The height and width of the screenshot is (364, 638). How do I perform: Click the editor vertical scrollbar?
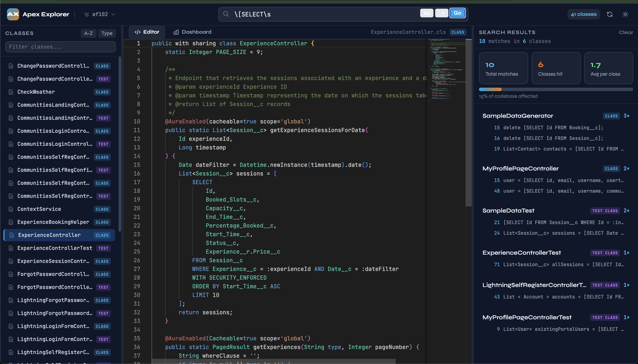tap(468, 123)
